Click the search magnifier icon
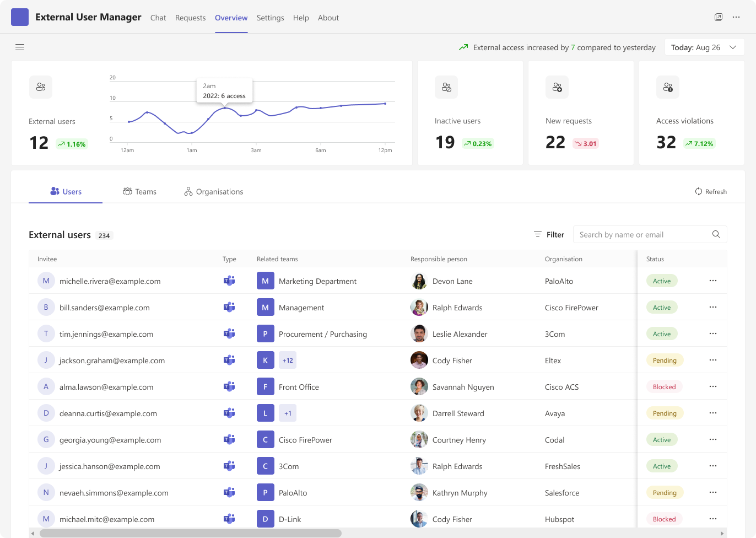This screenshot has width=756, height=538. pos(716,234)
